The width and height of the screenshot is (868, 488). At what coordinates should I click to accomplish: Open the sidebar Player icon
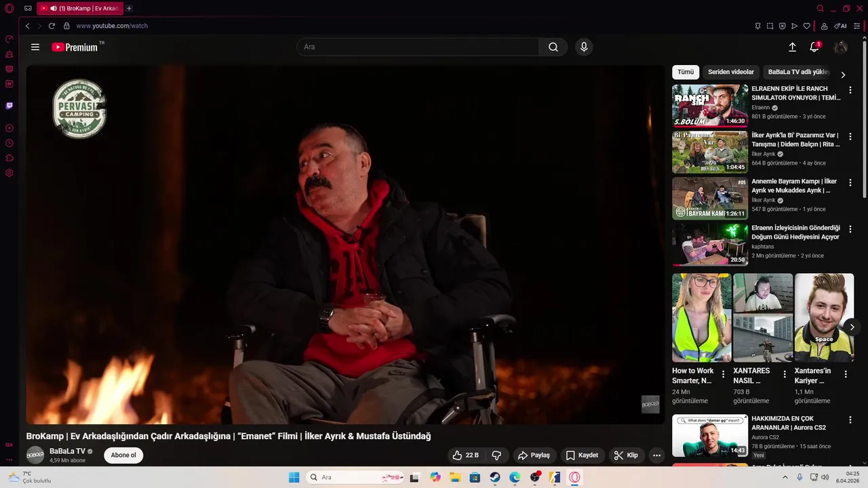pos(9,128)
